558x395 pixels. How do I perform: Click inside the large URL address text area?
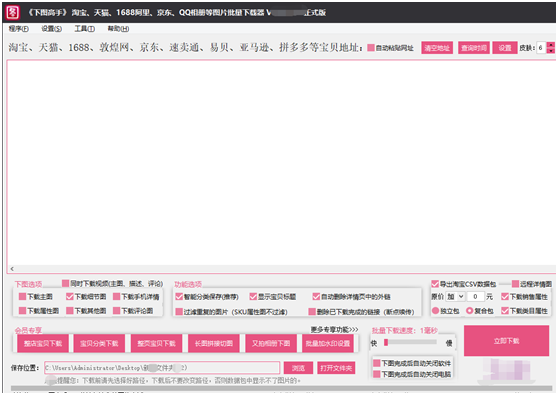pyautogui.click(x=281, y=162)
